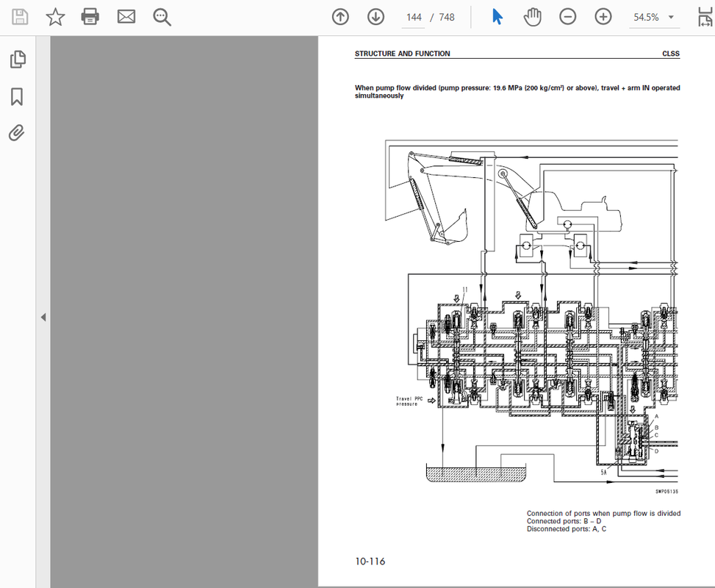Expand the navigation pane arrow
The width and height of the screenshot is (715, 588).
click(43, 317)
